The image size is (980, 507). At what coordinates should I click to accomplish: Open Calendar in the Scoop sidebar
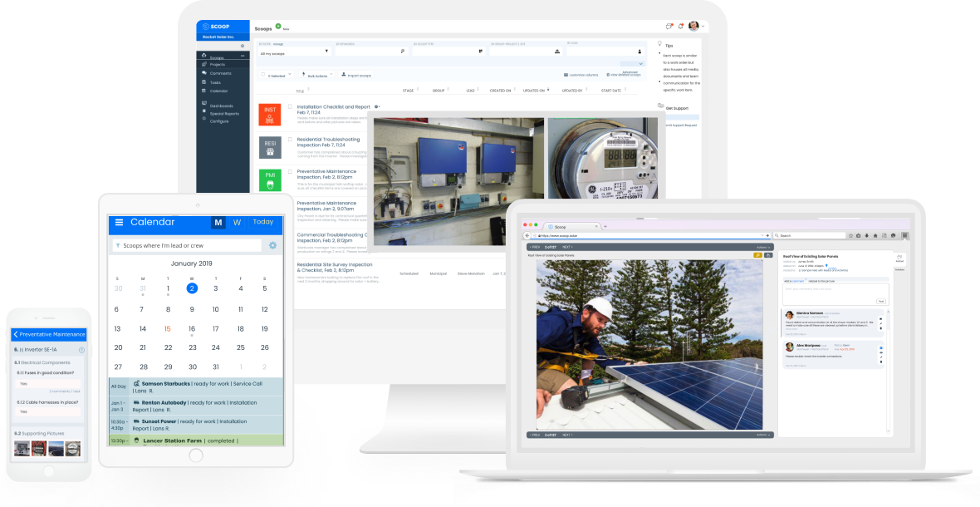(218, 91)
